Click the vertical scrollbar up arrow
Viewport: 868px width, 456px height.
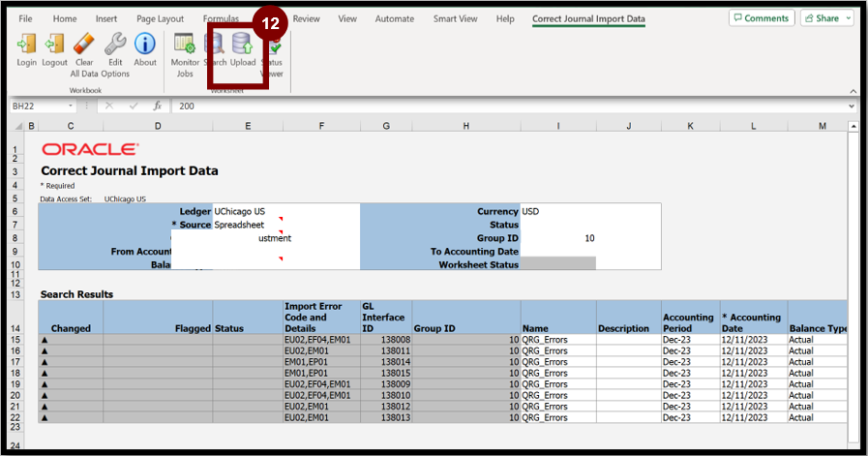tap(853, 126)
